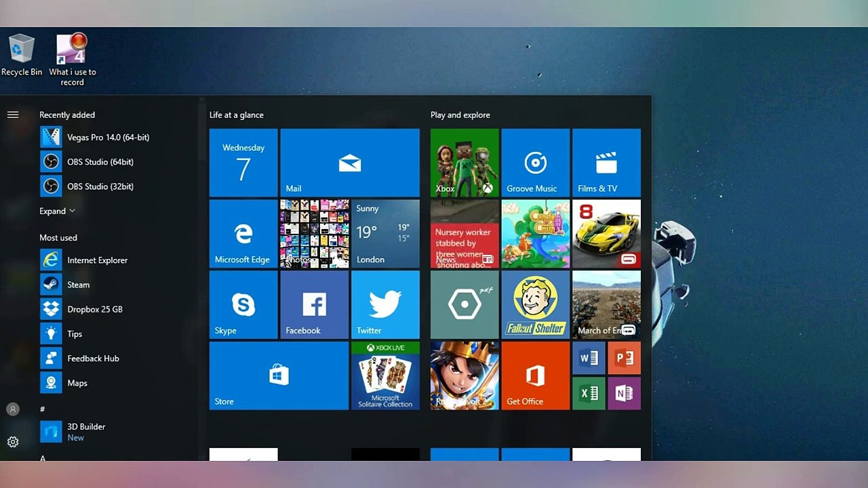
Task: Open the Word small tile
Action: point(589,358)
